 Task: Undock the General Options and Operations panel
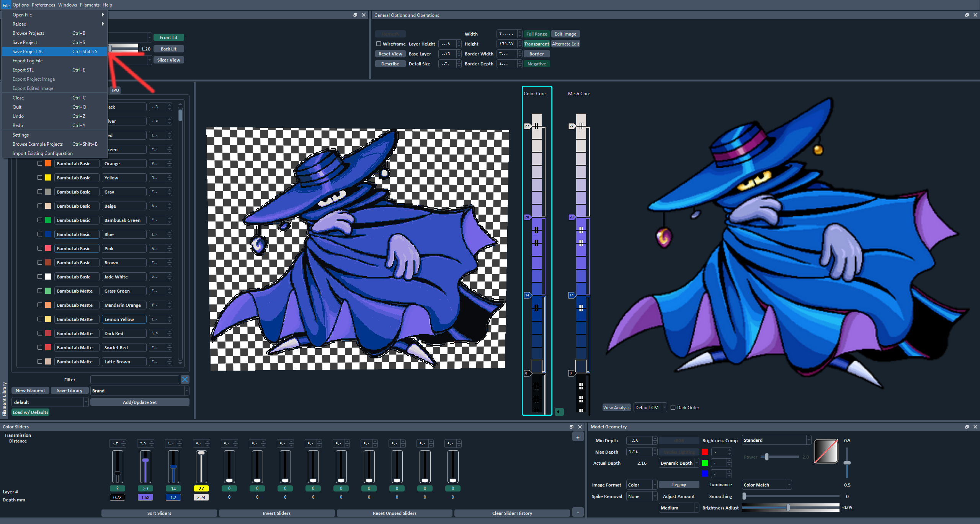point(967,15)
